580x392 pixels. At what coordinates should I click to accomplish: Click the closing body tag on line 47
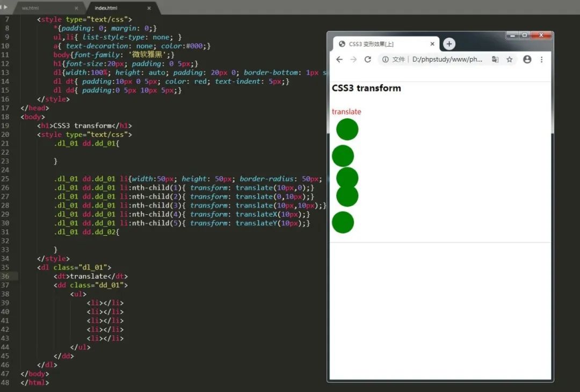(35, 374)
